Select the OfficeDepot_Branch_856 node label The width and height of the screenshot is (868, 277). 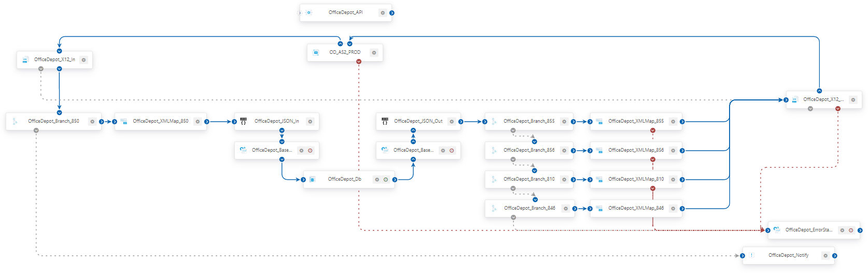click(529, 150)
